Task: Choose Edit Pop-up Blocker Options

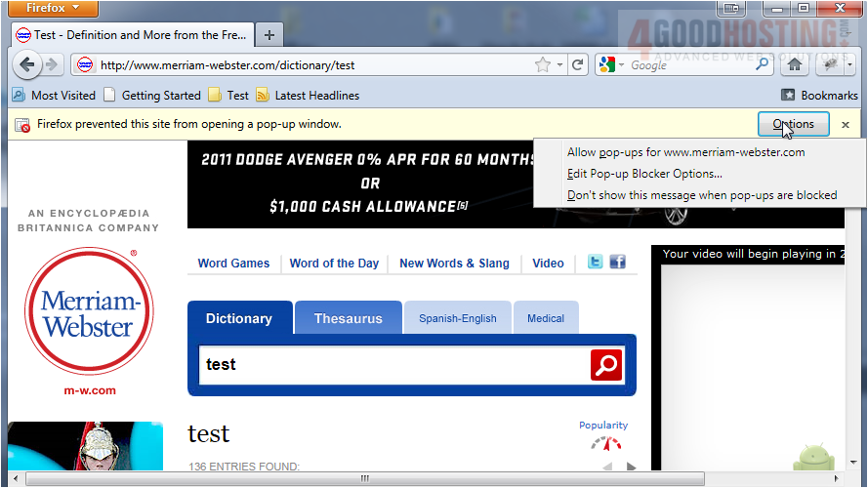Action: coord(644,174)
